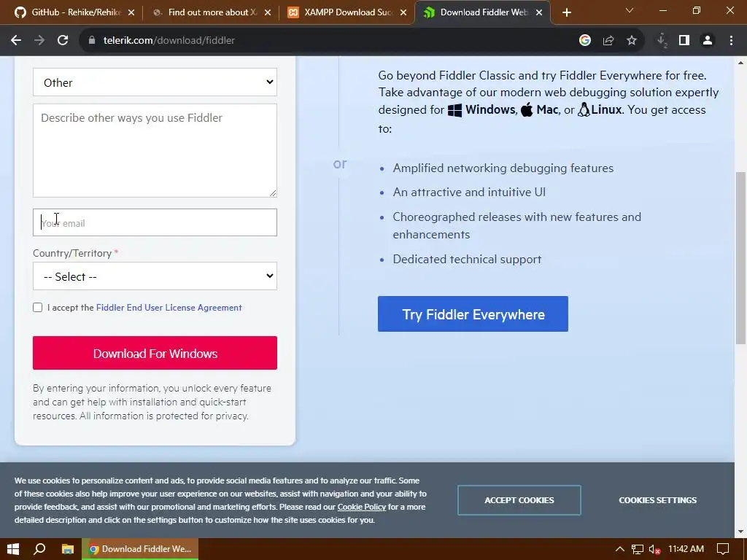
Task: Open a new tab with plus icon
Action: 566,13
